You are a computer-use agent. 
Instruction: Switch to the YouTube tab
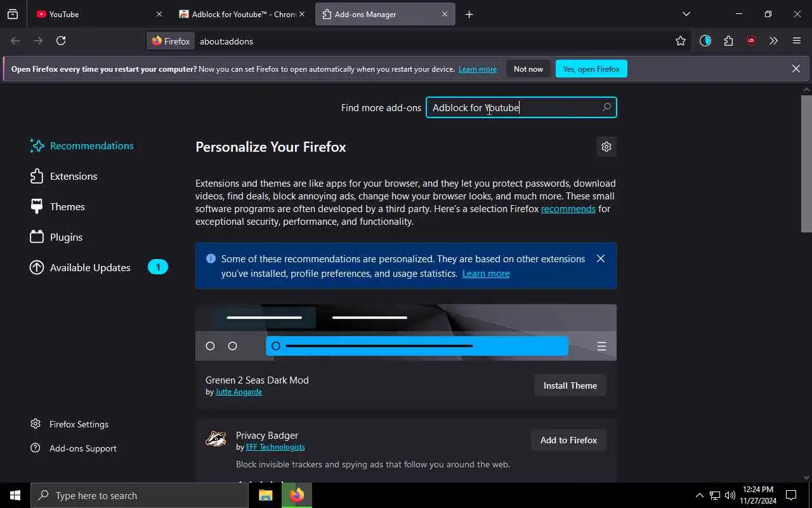point(98,14)
